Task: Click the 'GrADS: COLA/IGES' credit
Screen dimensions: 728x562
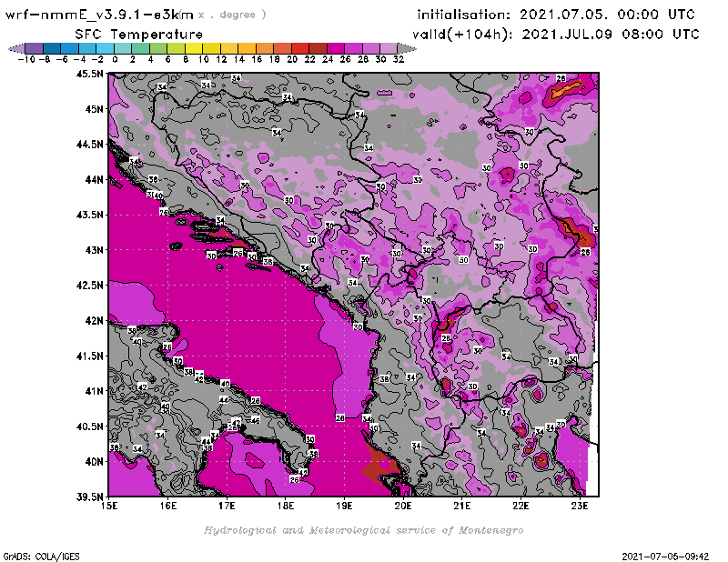Action: point(41,557)
